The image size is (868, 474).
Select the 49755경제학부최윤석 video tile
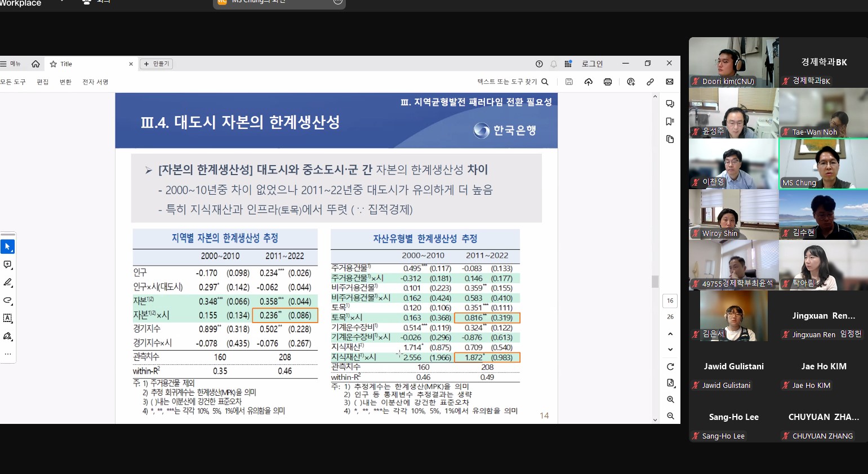734,265
